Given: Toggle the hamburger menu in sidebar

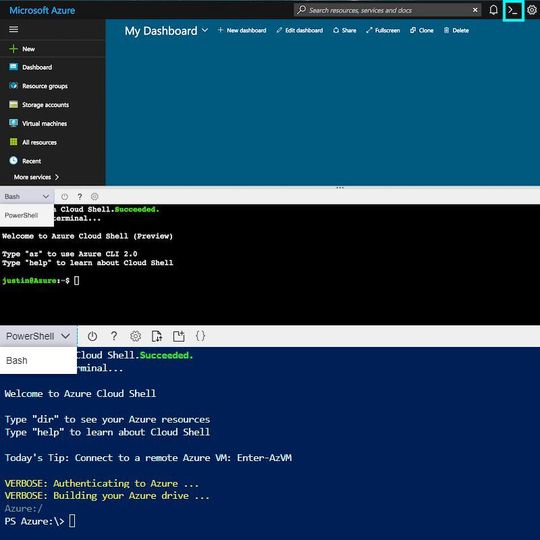Looking at the screenshot, I should [13, 29].
